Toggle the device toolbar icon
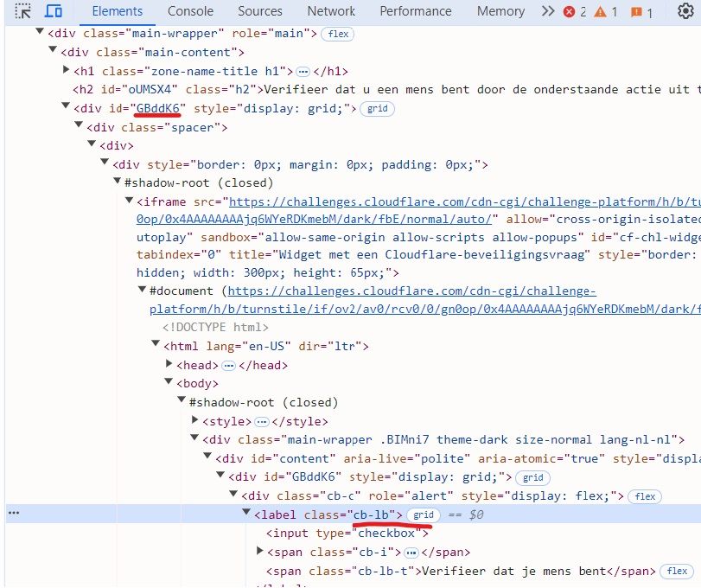 click(x=54, y=11)
